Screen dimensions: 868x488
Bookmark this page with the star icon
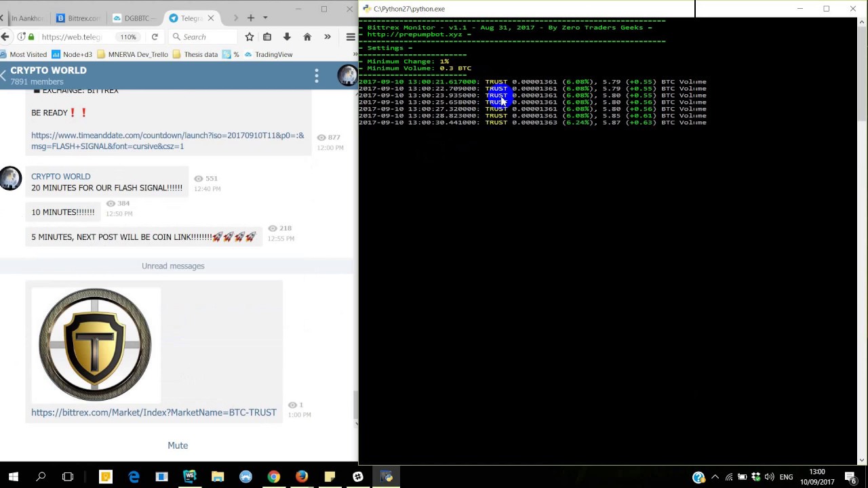[x=250, y=37]
